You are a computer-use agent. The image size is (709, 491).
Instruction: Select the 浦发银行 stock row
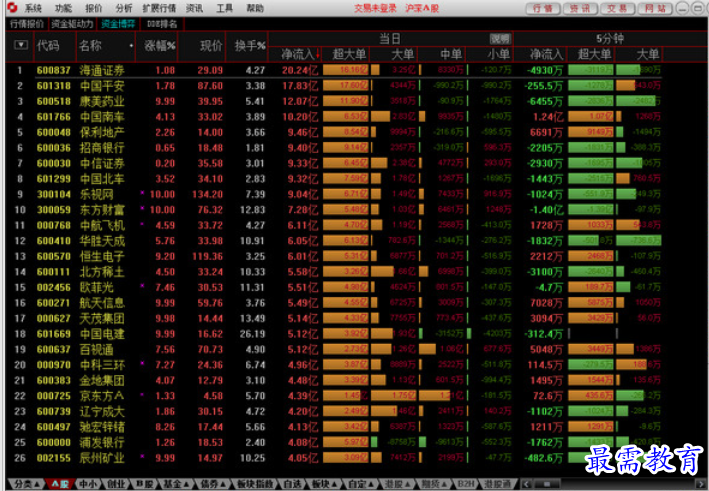pyautogui.click(x=334, y=442)
